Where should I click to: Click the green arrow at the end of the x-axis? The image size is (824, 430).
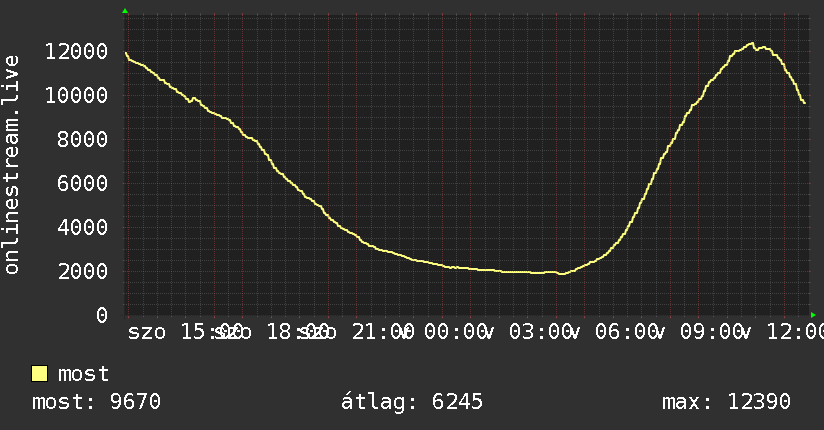coord(813,315)
